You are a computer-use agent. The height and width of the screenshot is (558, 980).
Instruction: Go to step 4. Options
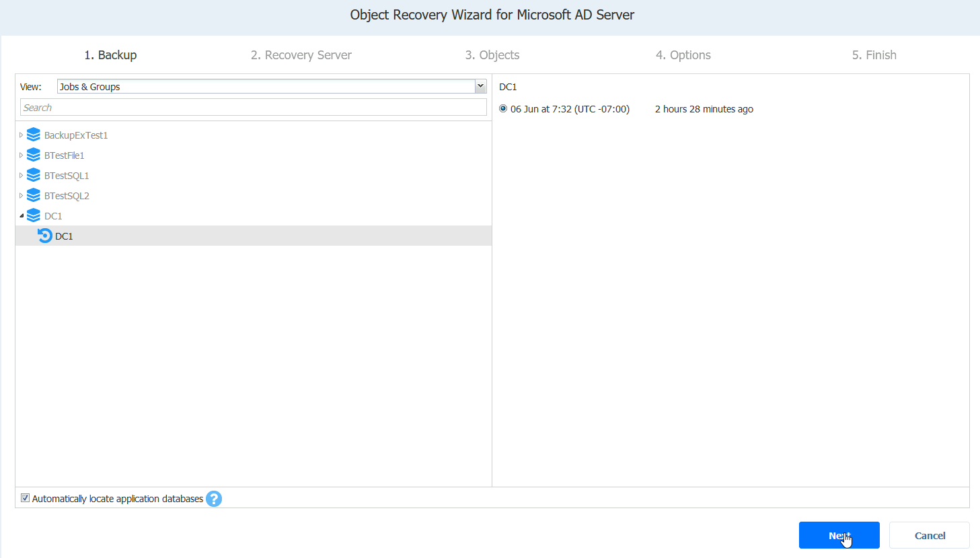click(x=683, y=55)
